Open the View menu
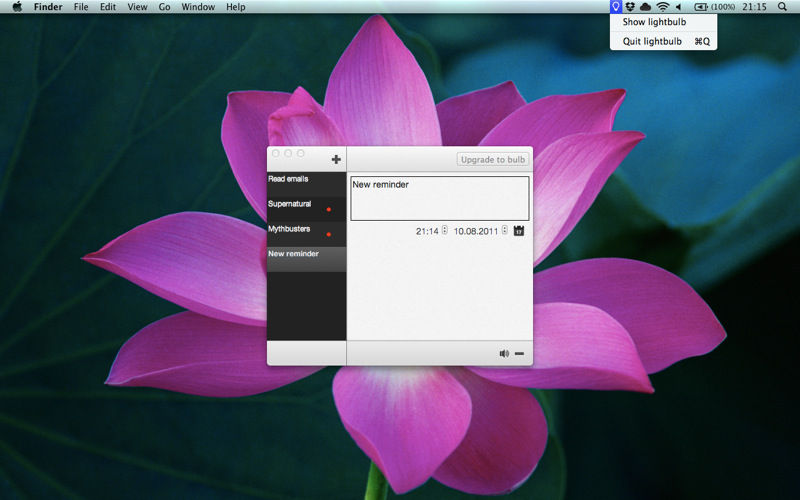Image resolution: width=800 pixels, height=500 pixels. (137, 7)
